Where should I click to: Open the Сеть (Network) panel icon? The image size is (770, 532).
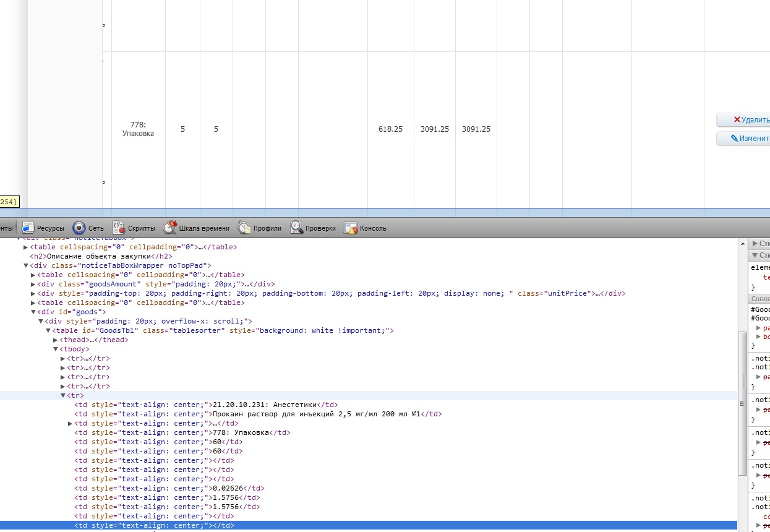[x=79, y=228]
